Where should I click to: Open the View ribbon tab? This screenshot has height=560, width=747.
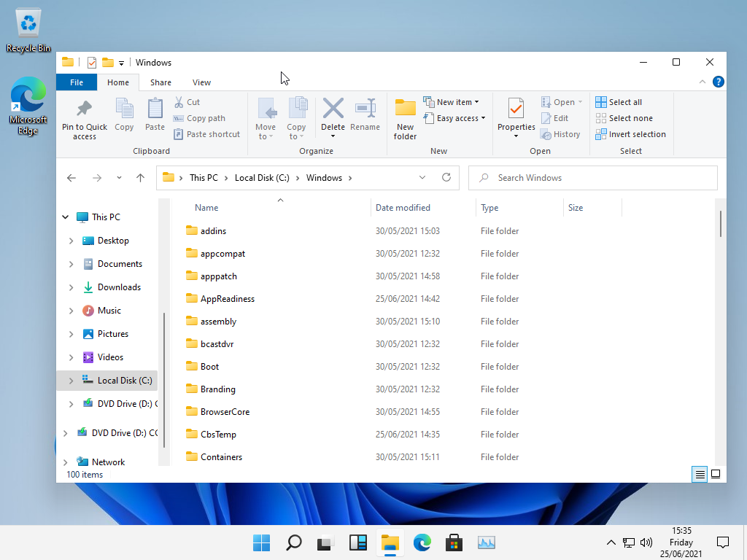[201, 82]
